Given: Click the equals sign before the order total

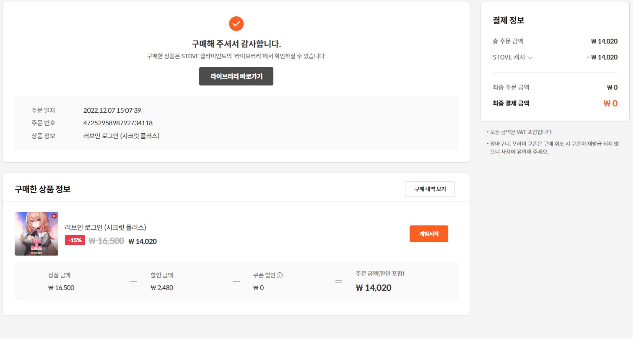Looking at the screenshot, I should [x=339, y=282].
